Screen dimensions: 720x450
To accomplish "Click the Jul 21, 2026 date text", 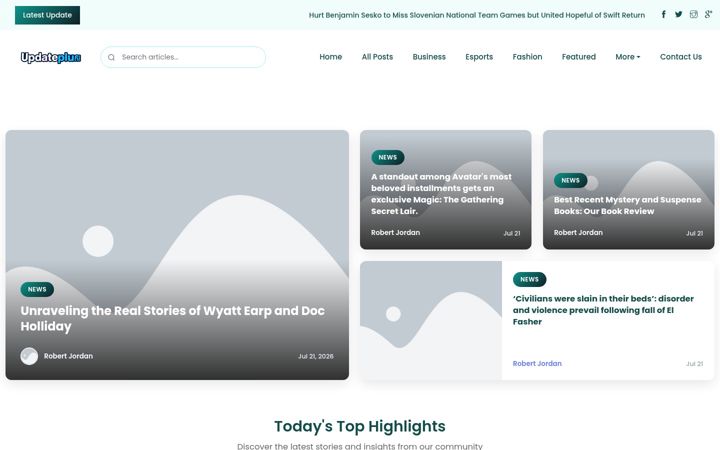I will pyautogui.click(x=315, y=356).
